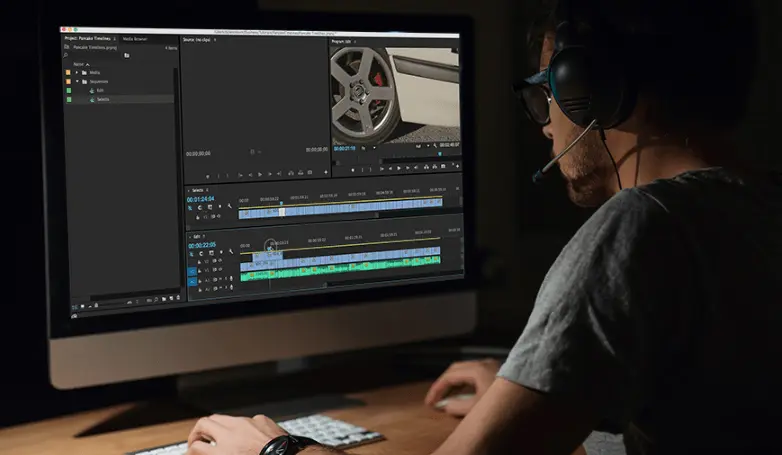
Task: Click the new bin folder icon in Project panel
Action: [127, 55]
